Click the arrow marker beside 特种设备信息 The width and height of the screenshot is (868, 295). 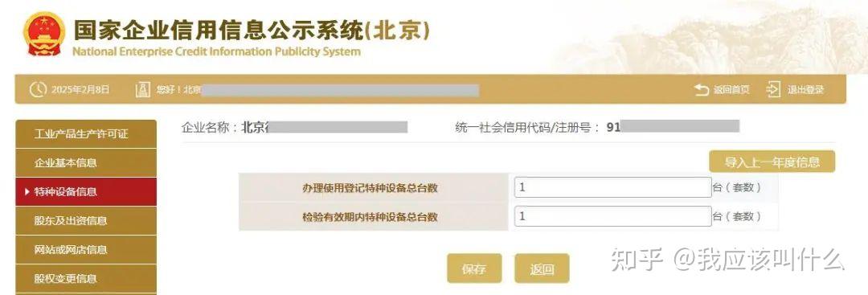click(x=27, y=192)
